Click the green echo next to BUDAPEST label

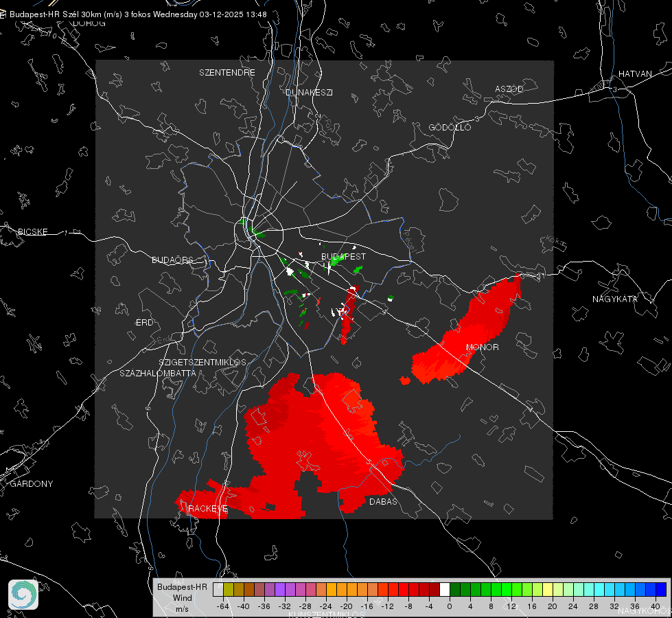337,260
